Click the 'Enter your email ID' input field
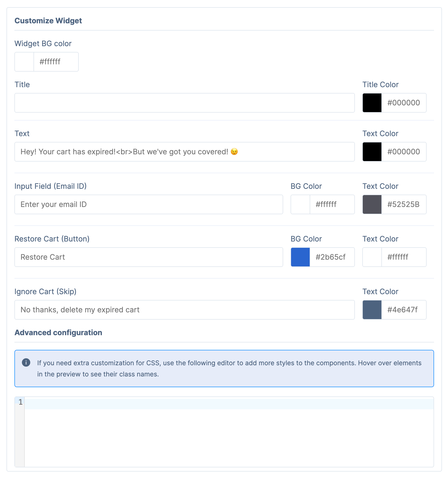Viewport: 448px width, 479px height. (x=149, y=204)
